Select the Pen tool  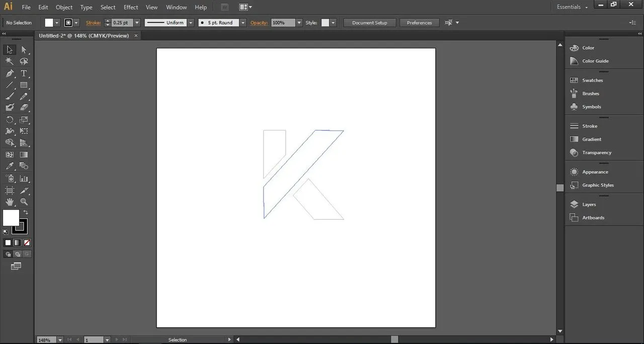tap(10, 73)
